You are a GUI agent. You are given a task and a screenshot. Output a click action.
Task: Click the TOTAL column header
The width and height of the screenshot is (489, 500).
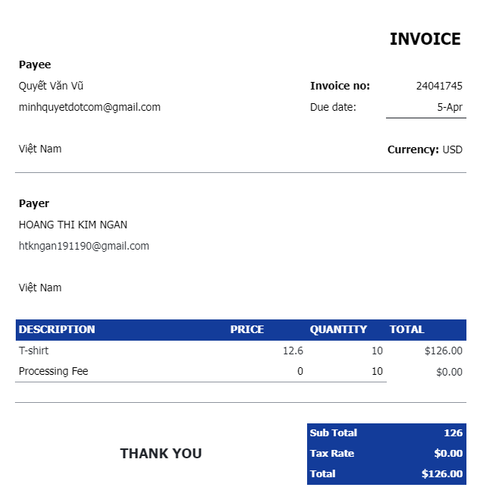point(407,329)
